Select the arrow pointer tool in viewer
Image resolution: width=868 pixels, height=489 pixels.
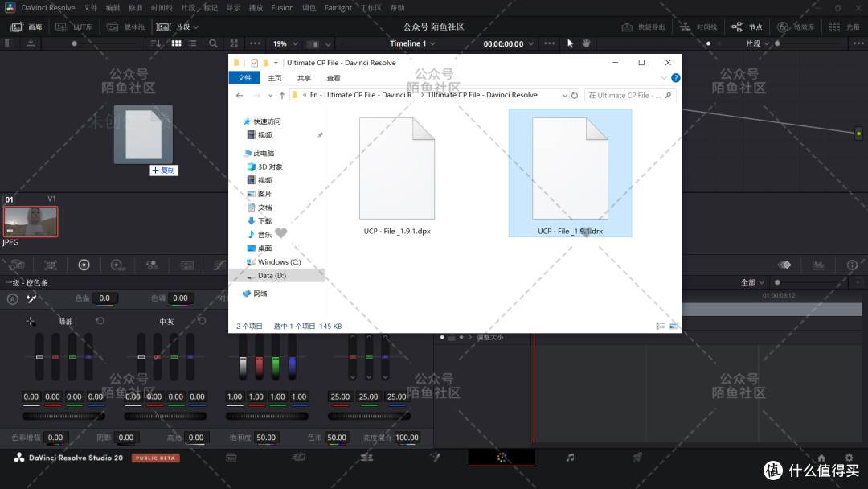(x=570, y=43)
